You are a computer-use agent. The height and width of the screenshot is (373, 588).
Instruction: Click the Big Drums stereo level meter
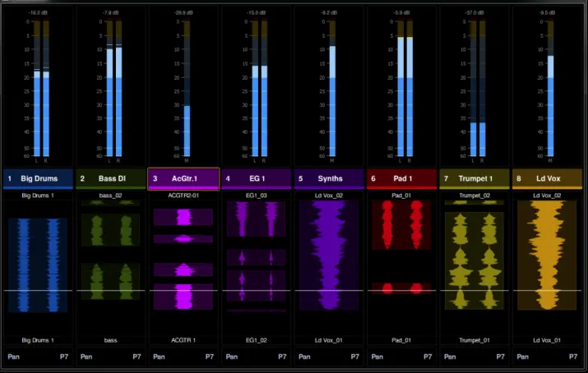pyautogui.click(x=41, y=89)
